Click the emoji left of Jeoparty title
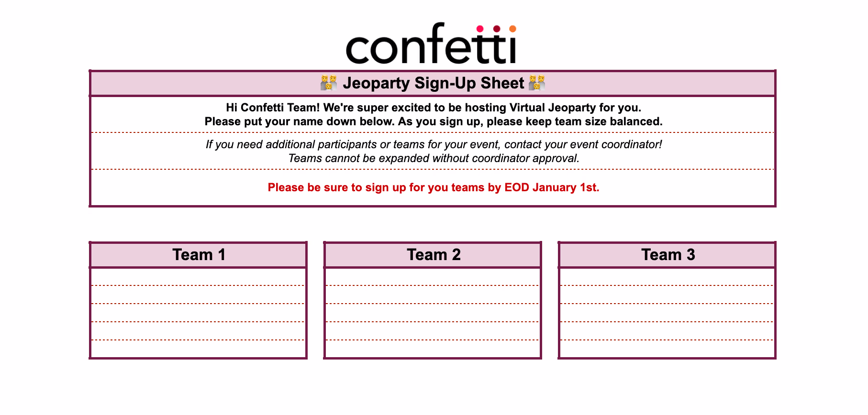This screenshot has height=415, width=868. pos(329,83)
